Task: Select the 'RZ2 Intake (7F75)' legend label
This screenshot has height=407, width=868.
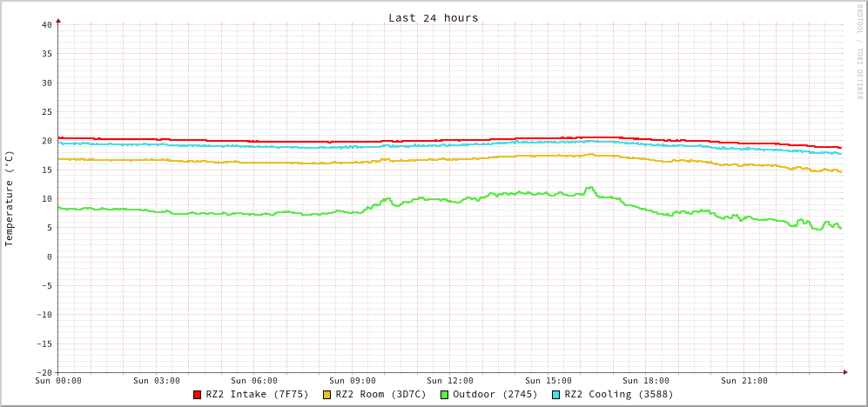Action: tap(257, 394)
